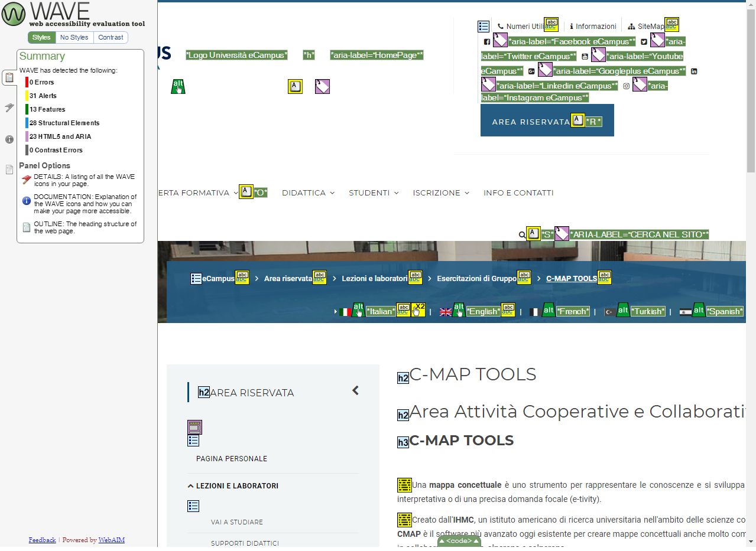Screen dimensions: 756x551
Task: Select the Spanish flag language
Action: point(686,311)
